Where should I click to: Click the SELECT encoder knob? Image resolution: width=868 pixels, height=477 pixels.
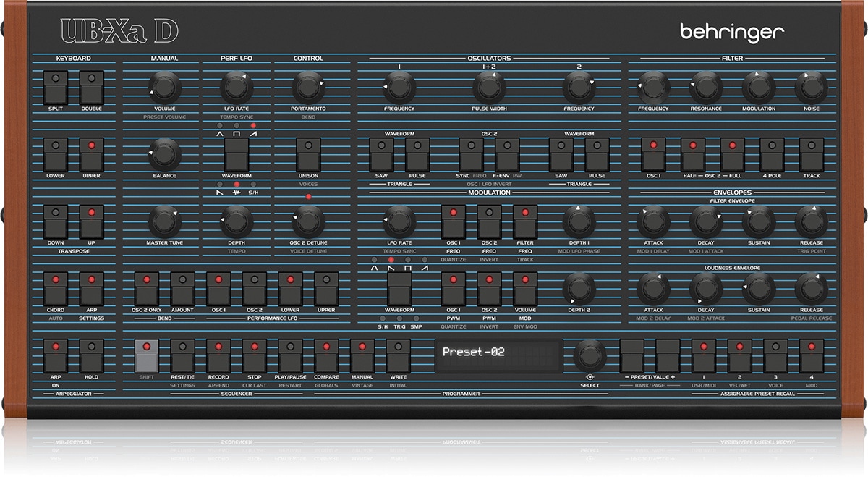point(590,355)
